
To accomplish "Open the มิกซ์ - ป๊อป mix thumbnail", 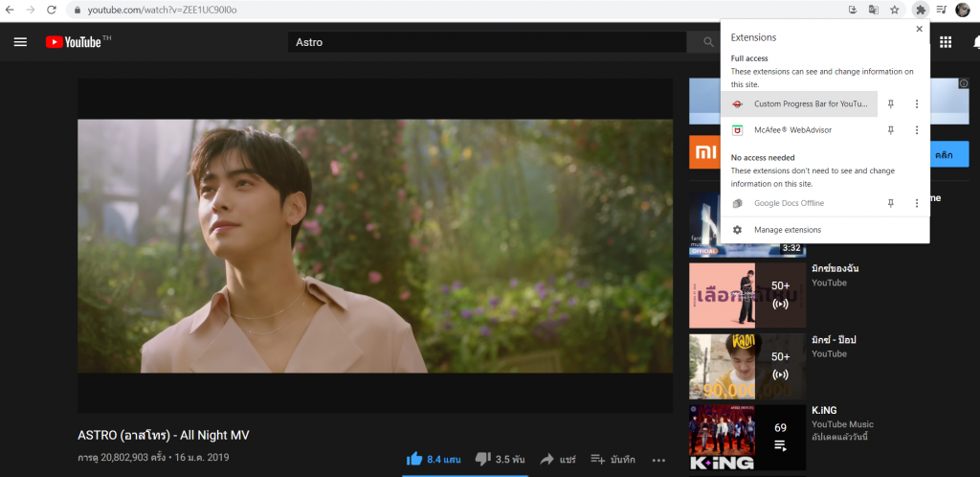I will point(747,366).
